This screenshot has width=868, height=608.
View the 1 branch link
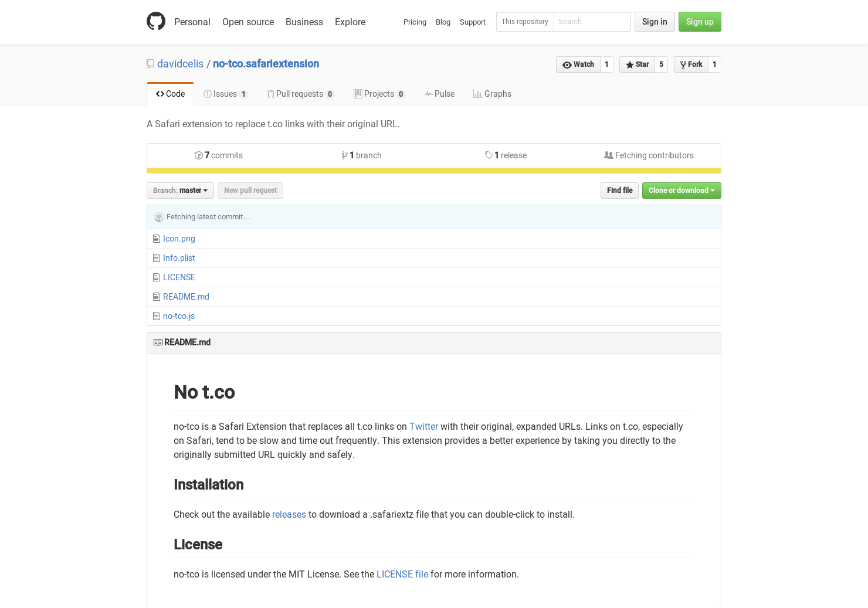[x=362, y=155]
